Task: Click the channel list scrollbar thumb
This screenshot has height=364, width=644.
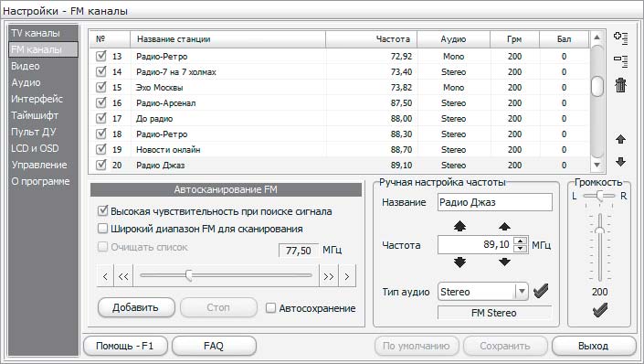Action: tap(596, 86)
